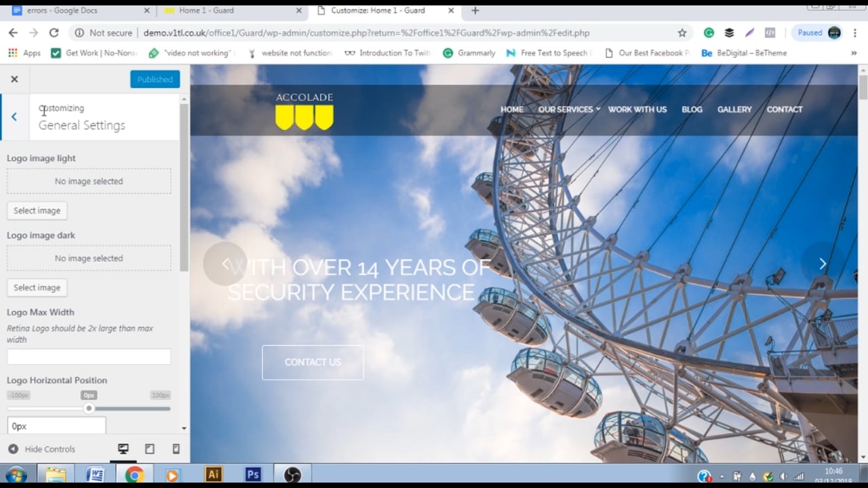Open the BLOG menu item

click(692, 109)
